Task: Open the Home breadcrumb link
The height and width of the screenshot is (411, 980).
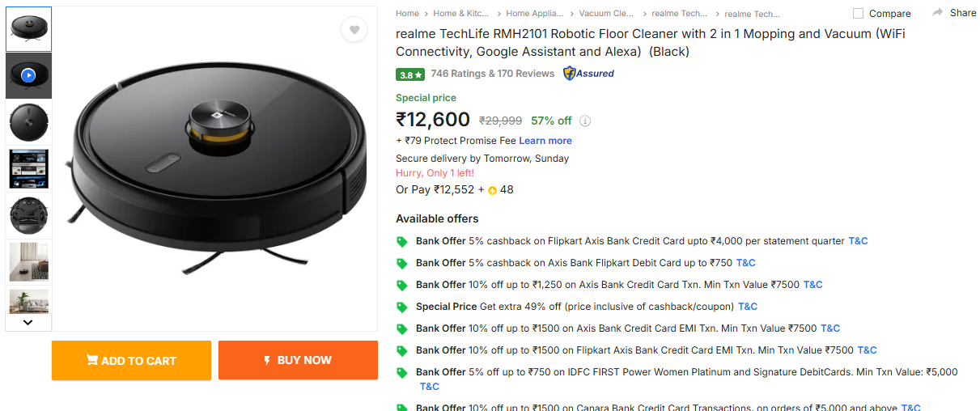Action: [407, 13]
